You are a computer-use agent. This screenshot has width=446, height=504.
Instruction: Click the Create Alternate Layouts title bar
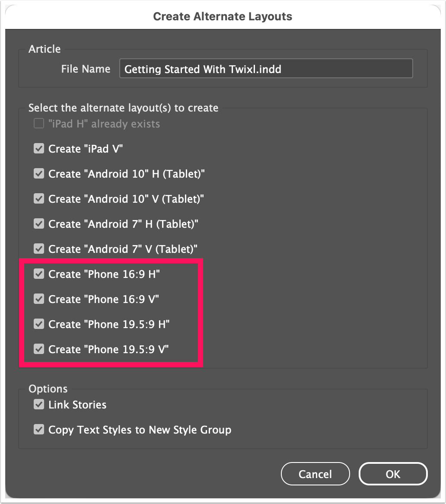click(x=223, y=16)
